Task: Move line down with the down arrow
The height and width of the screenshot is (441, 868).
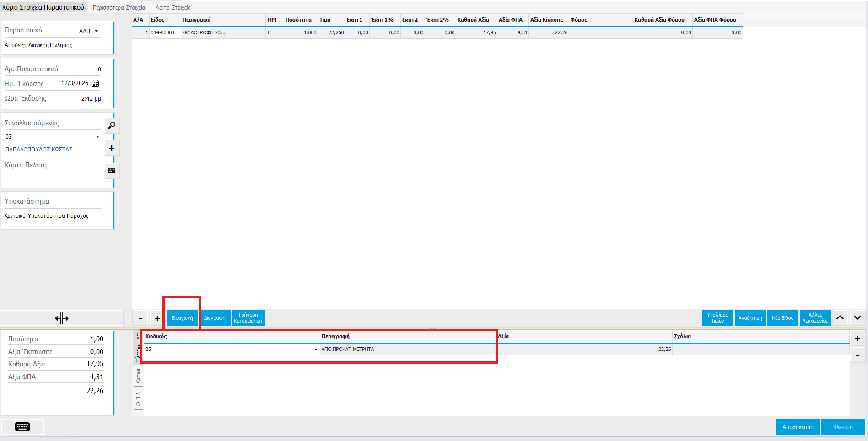Action: (x=857, y=318)
